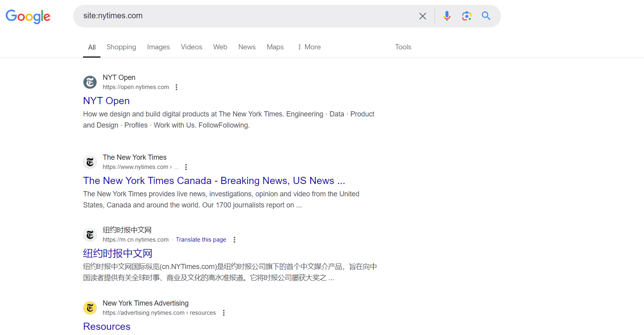Switch to Web tab
Viewport: 644px width, 335px height.
220,47
